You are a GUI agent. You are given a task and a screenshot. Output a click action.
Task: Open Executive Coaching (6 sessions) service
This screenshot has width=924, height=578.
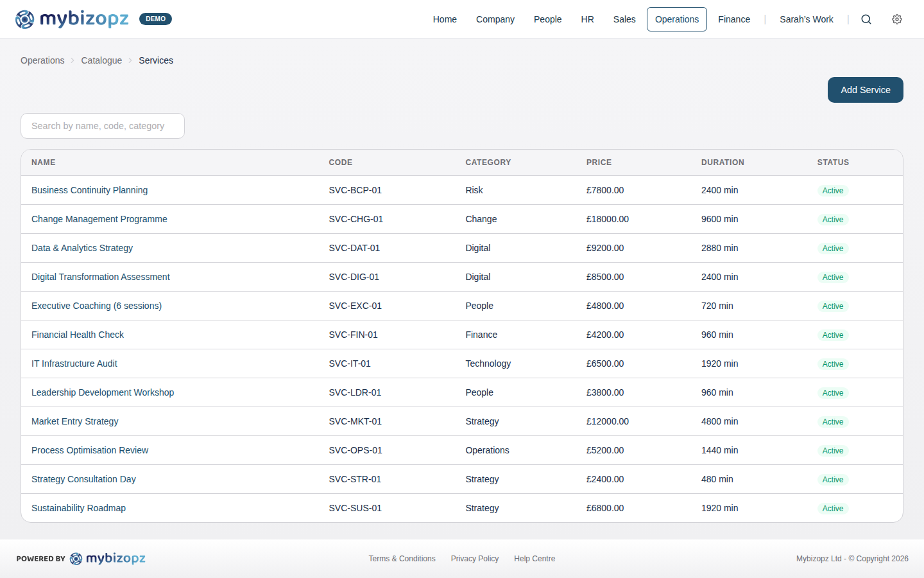(x=97, y=306)
